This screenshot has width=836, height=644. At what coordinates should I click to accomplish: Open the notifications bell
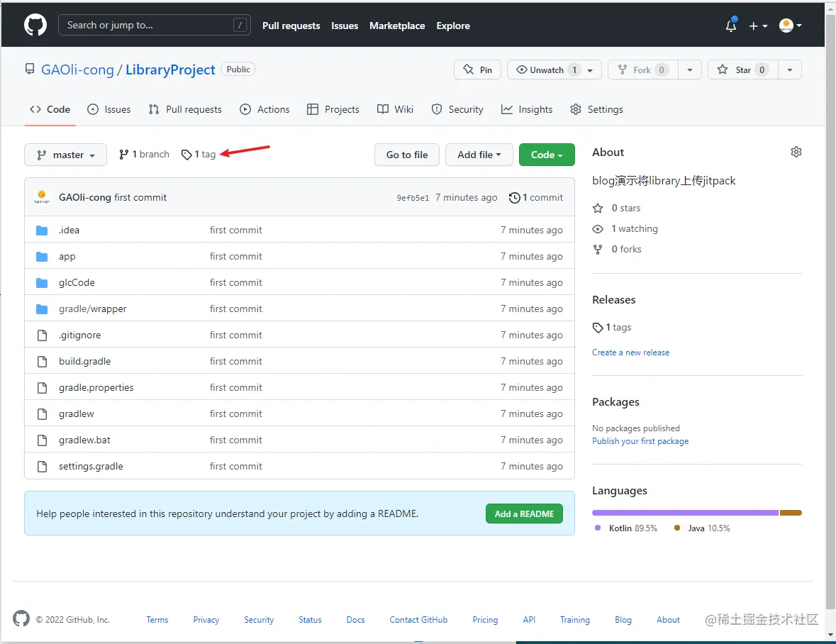[731, 26]
